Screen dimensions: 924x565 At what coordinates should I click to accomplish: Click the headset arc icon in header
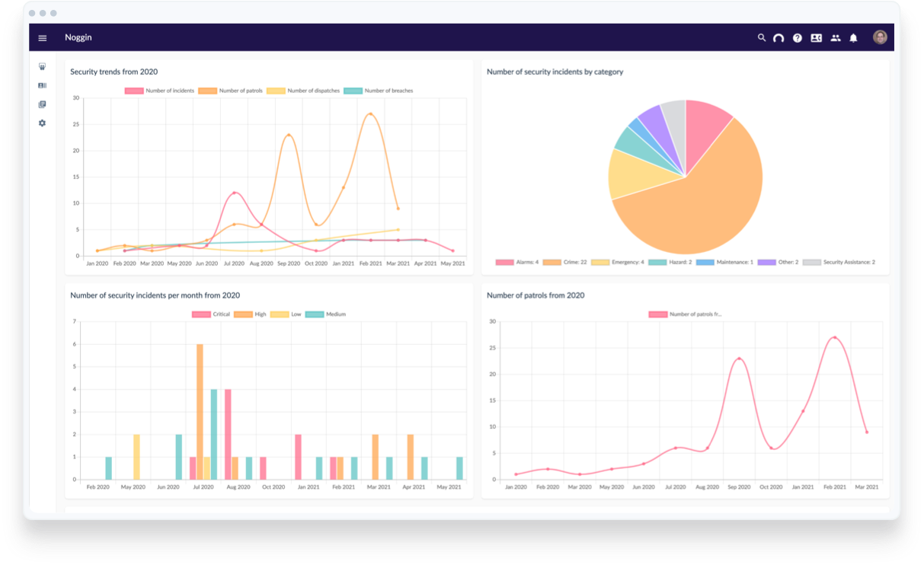pyautogui.click(x=779, y=38)
